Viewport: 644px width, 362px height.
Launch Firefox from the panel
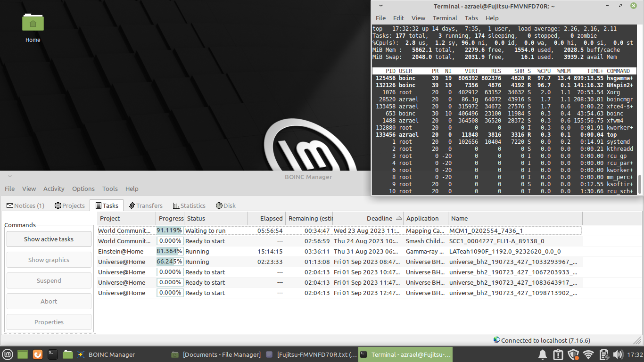click(38, 354)
